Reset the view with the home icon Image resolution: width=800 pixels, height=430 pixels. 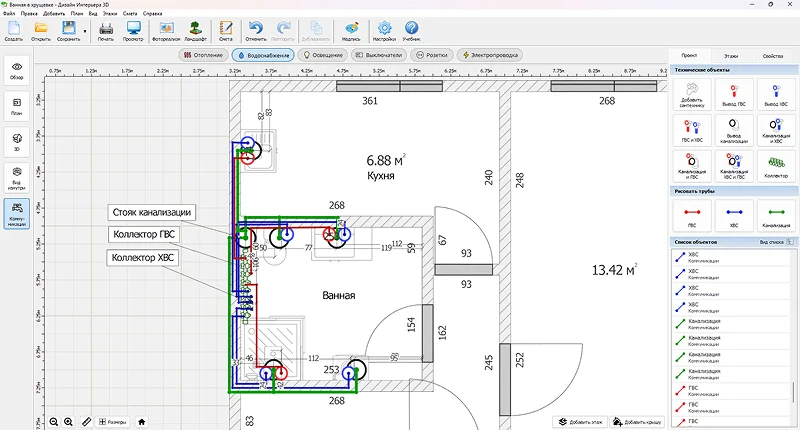tap(142, 422)
